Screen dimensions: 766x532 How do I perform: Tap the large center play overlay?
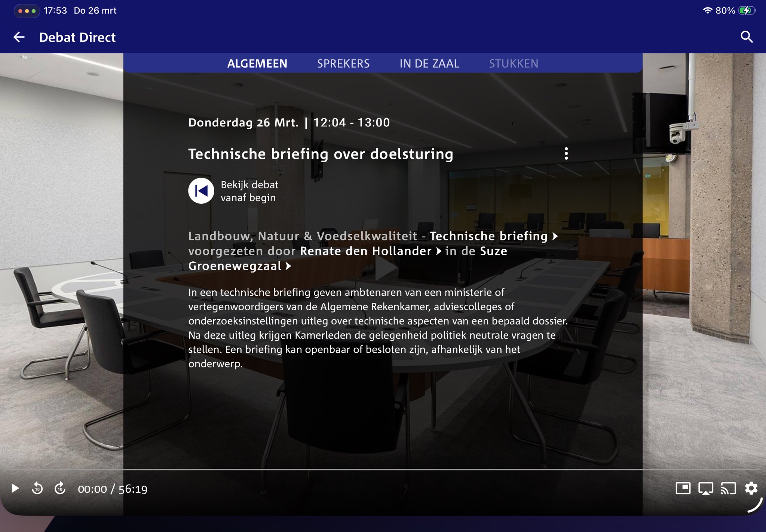(x=386, y=268)
